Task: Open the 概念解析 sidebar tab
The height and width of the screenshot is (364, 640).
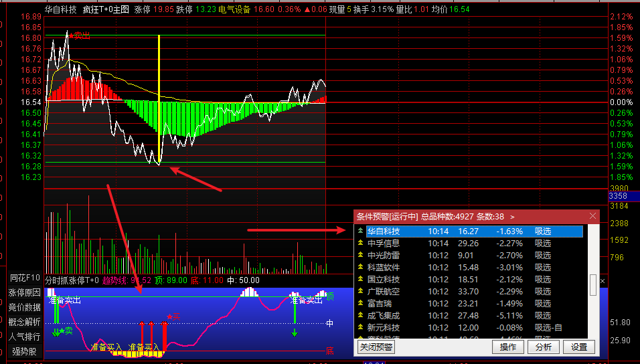Action: click(x=25, y=322)
